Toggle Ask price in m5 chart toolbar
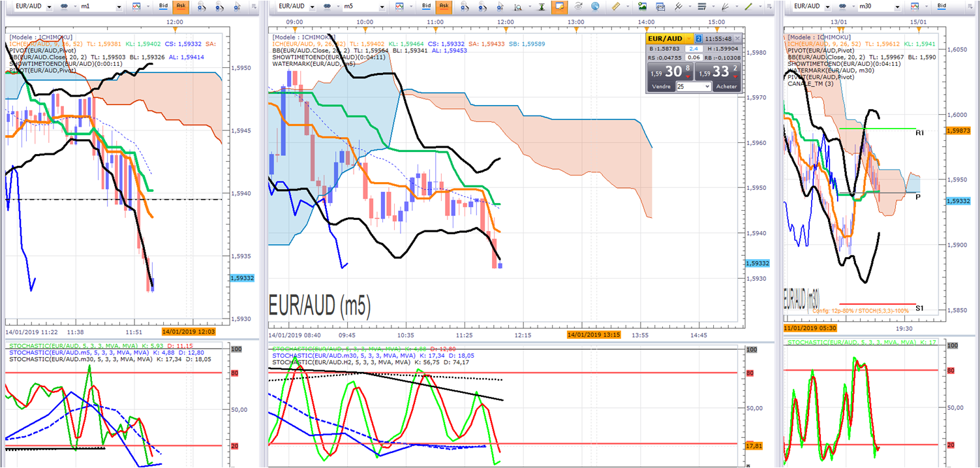 pos(444,6)
